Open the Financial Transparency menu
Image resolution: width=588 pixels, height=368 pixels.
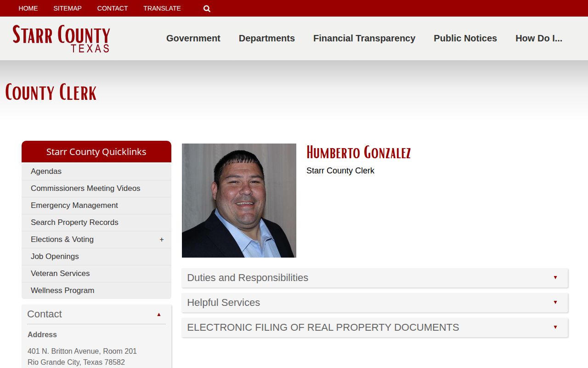click(x=364, y=38)
